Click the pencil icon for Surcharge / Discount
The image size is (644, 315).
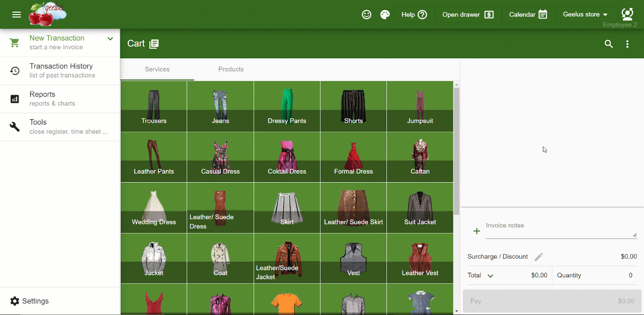click(x=538, y=257)
